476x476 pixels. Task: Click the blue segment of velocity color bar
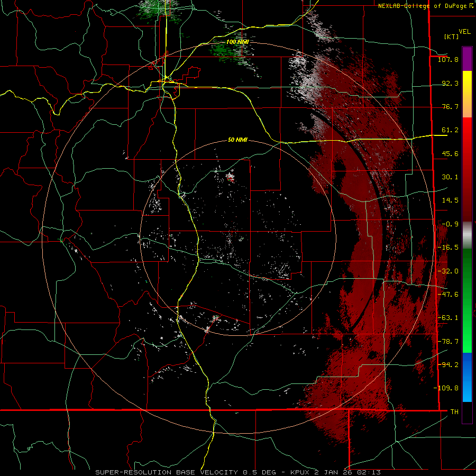[x=467, y=377]
